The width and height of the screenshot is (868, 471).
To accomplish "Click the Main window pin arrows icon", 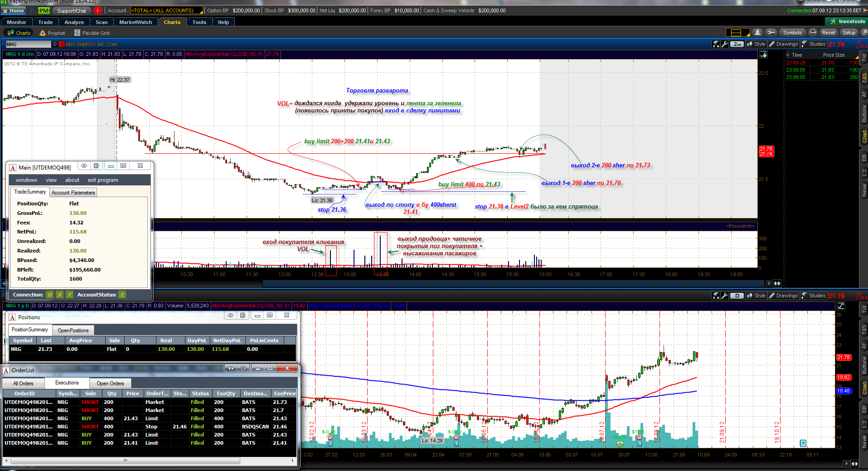I will 83,166.
